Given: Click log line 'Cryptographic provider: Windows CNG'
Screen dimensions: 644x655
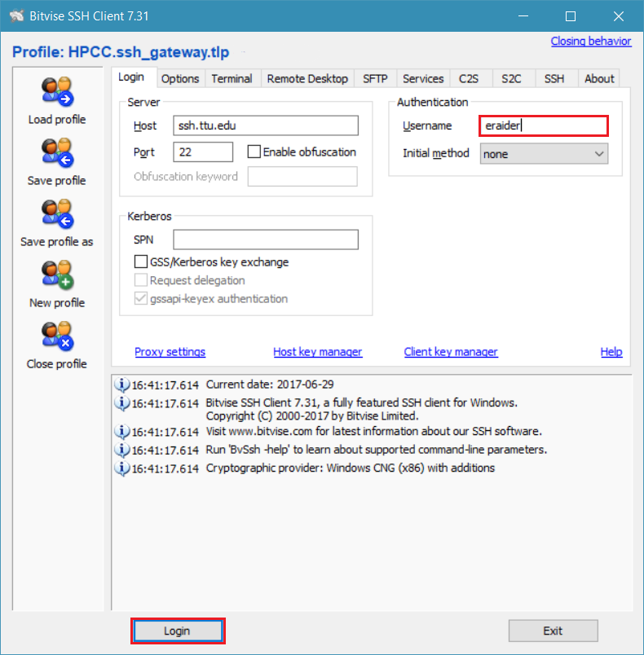Looking at the screenshot, I should coord(351,468).
